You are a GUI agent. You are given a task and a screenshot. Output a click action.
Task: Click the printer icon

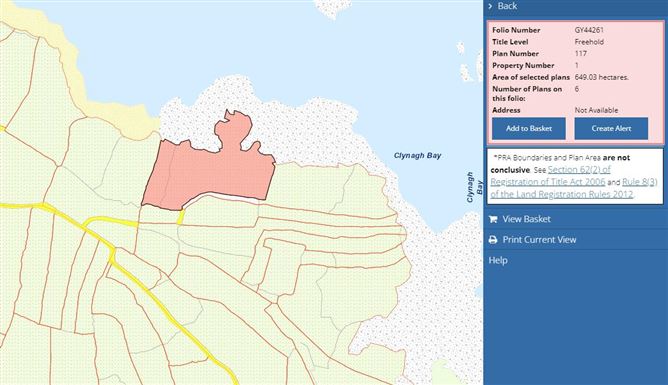(493, 240)
